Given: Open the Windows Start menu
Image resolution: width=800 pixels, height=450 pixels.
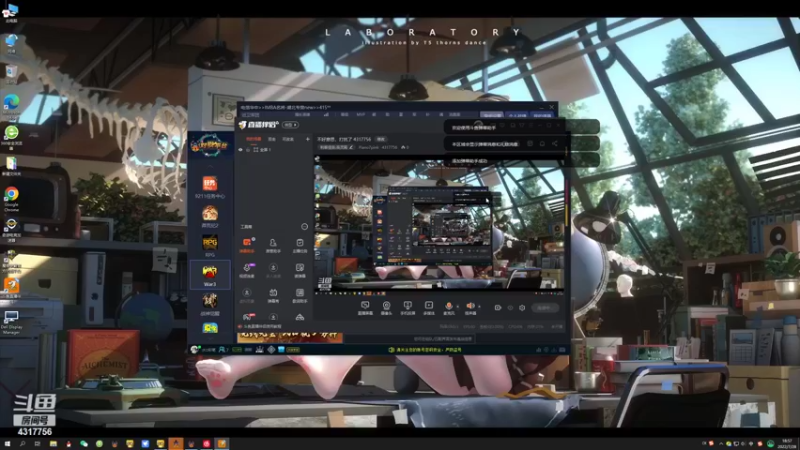Looking at the screenshot, I should coord(7,444).
